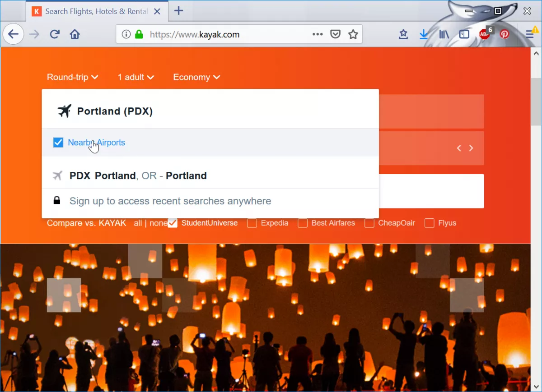Bookmark this page with the star
542x392 pixels.
click(x=353, y=34)
